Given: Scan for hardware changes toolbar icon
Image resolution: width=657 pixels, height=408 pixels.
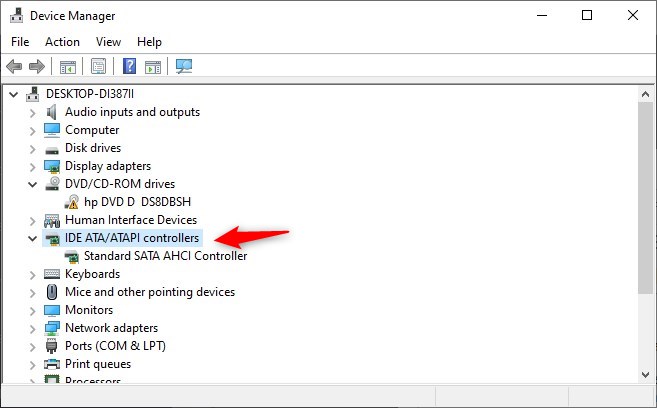Looking at the screenshot, I should pyautogui.click(x=183, y=67).
